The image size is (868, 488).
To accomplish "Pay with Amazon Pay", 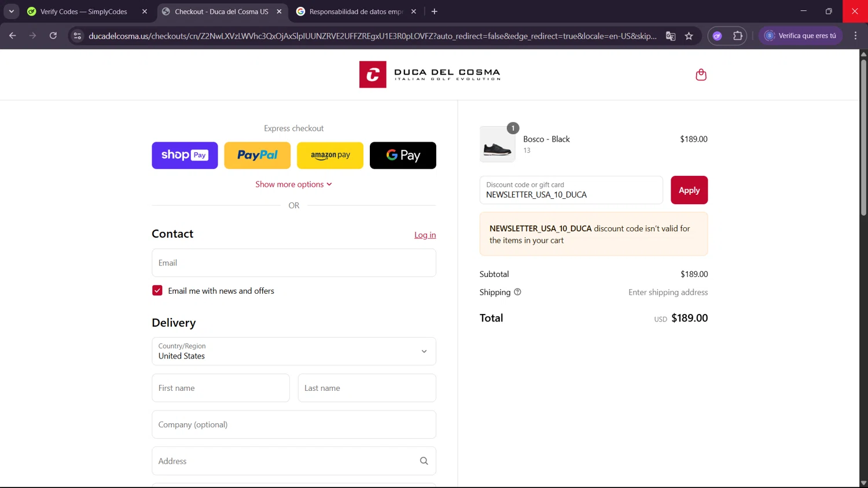I will pos(330,156).
